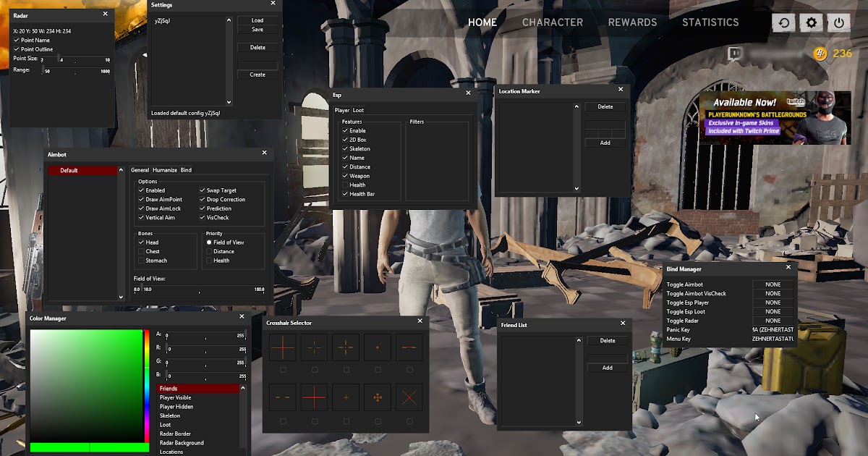Click the Twitch Prime promotional banner
The image size is (868, 456).
775,117
